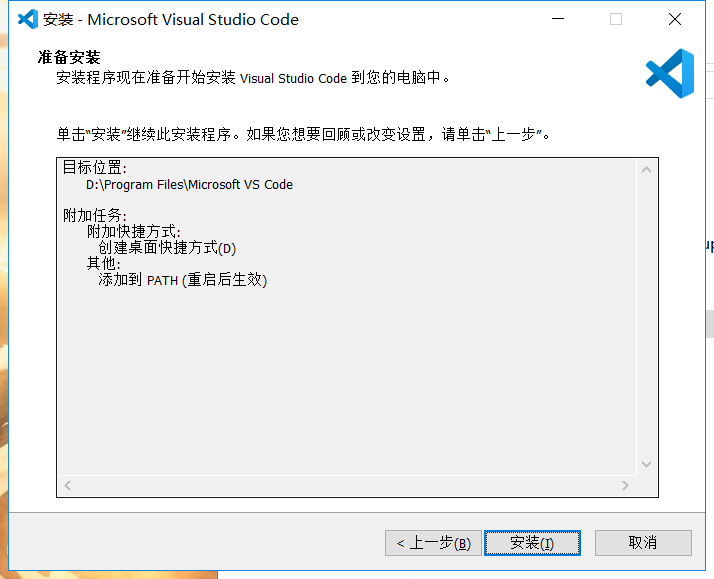This screenshot has height=579, width=714.
Task: Click the 其他: line
Action: coord(104,263)
